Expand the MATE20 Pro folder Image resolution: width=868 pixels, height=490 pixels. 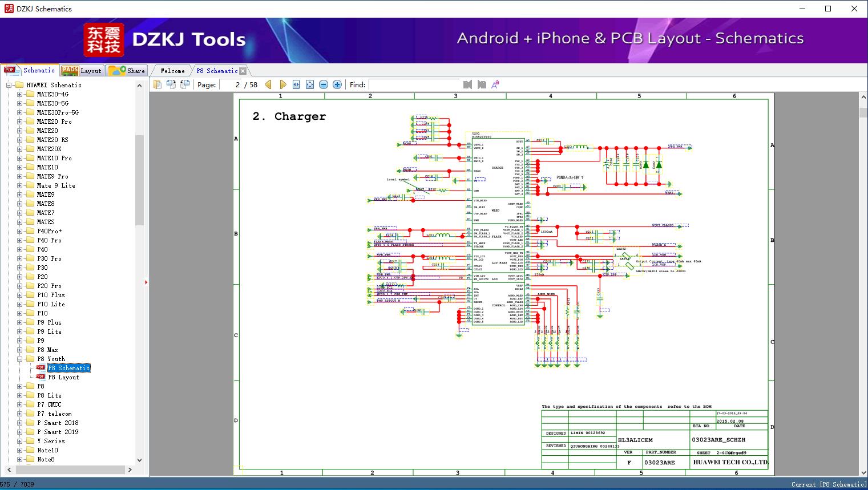pyautogui.click(x=20, y=122)
